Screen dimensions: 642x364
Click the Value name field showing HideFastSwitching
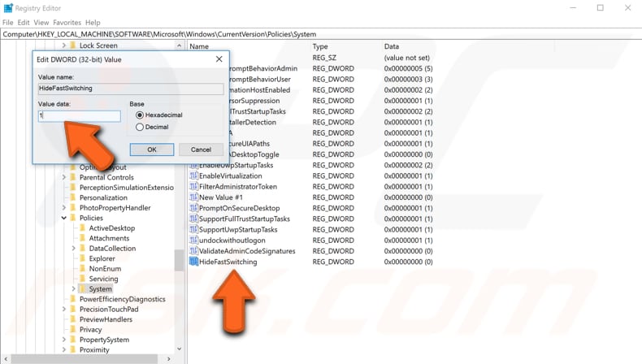(131, 89)
